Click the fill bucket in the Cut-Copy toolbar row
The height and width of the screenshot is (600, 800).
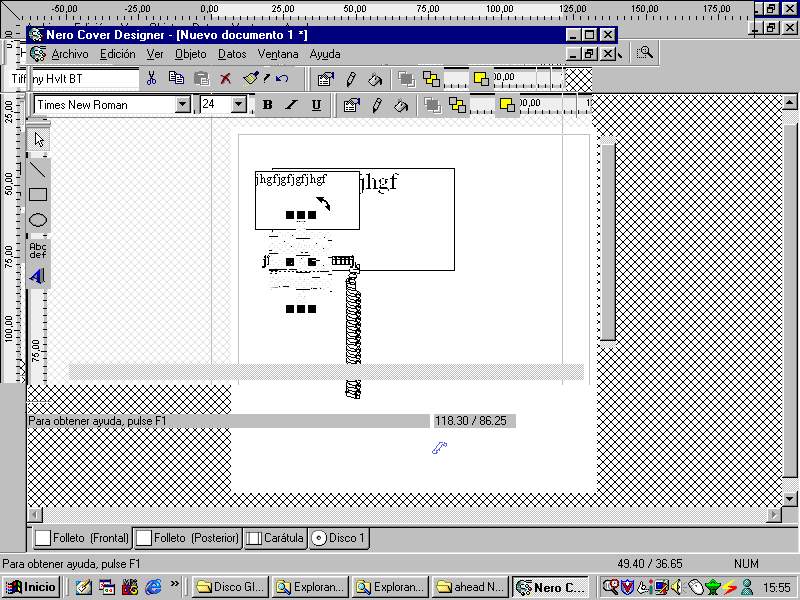(x=375, y=79)
